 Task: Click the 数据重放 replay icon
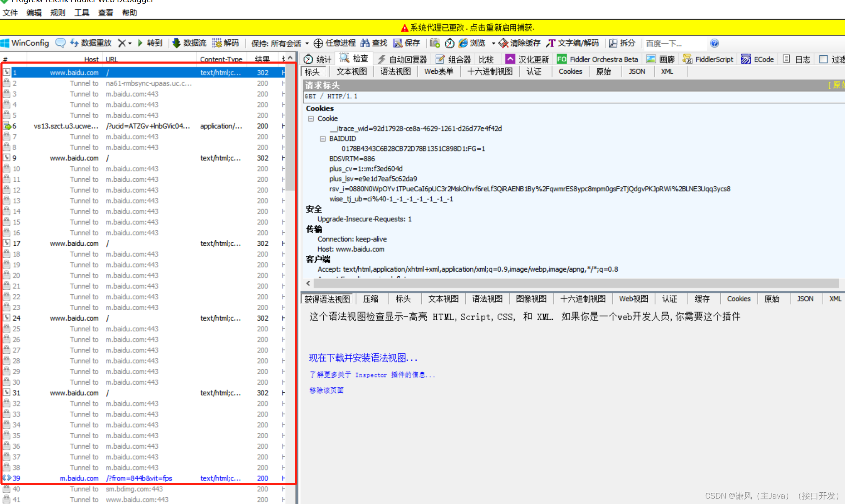coord(91,43)
